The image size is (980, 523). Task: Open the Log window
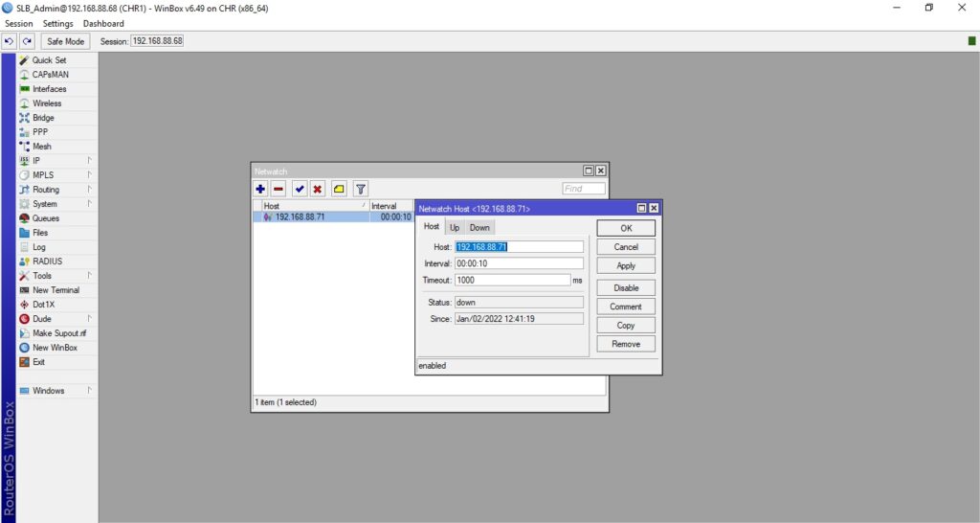(38, 247)
